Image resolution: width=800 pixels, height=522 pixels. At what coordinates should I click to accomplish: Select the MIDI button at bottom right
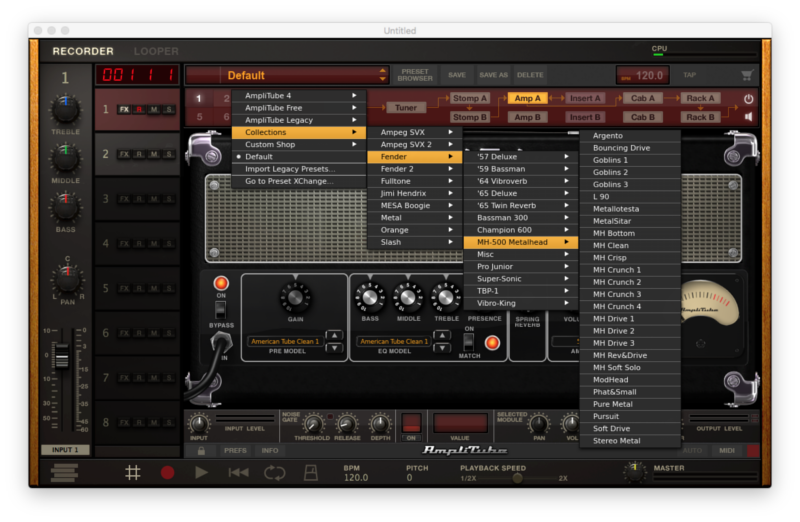point(727,451)
